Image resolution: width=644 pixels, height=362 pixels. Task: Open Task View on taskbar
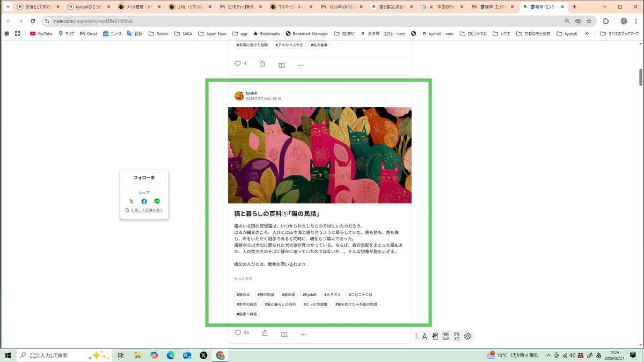121,355
